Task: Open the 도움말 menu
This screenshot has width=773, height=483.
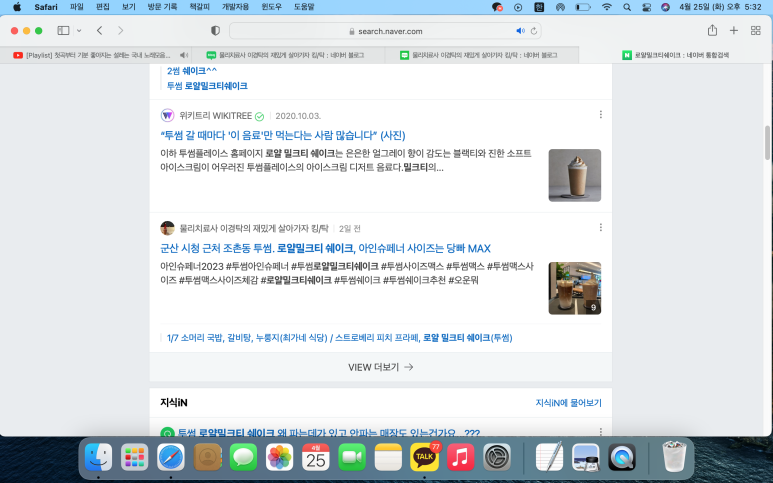Action: (304, 7)
